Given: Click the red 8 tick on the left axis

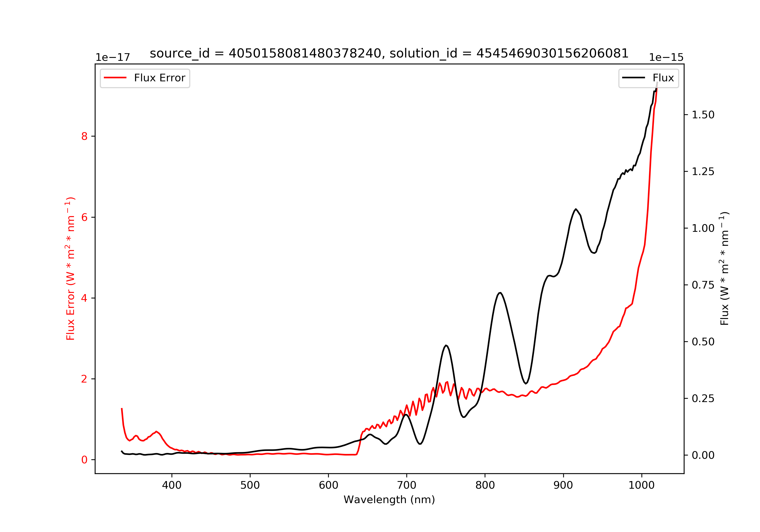Looking at the screenshot, I should pos(84,136).
